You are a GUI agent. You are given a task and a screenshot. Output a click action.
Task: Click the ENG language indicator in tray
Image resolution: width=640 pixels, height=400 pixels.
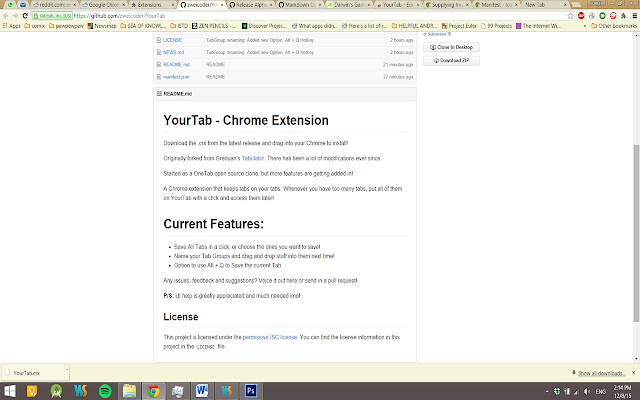click(x=600, y=391)
